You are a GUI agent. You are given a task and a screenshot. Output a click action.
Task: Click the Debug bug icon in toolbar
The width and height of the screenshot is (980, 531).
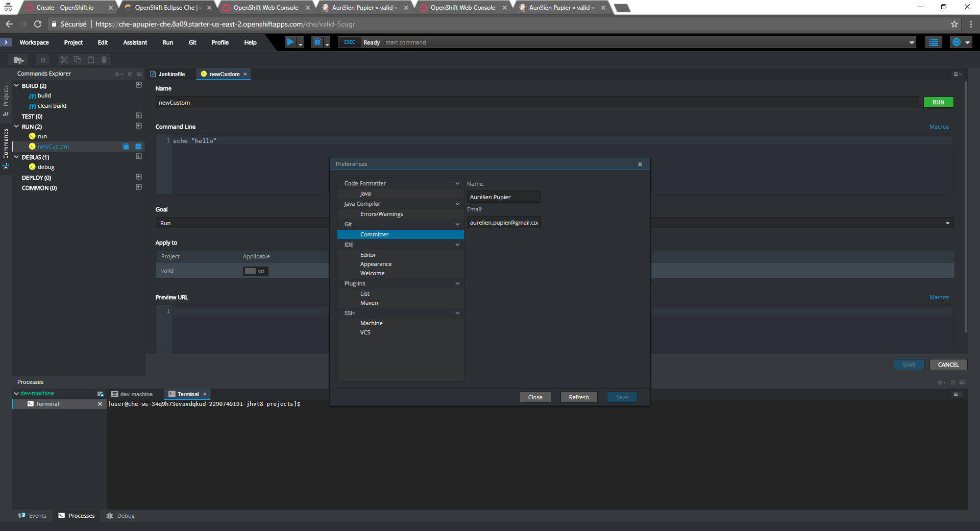click(x=317, y=42)
